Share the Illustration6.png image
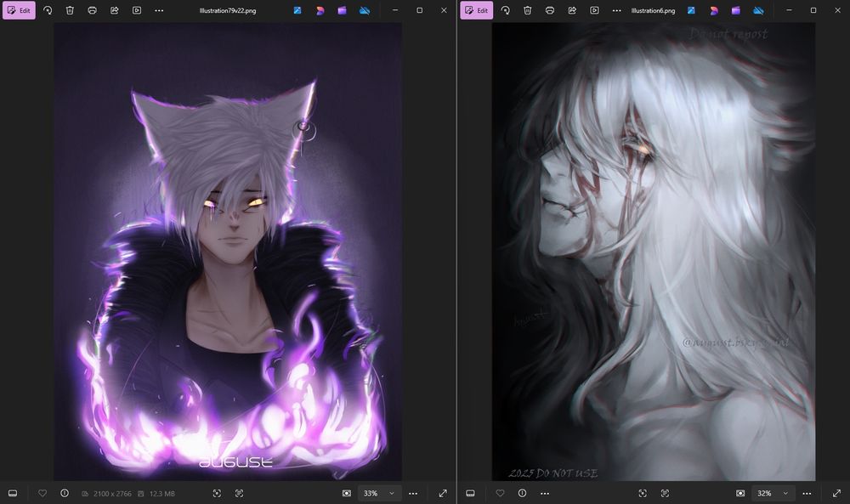 tap(572, 10)
